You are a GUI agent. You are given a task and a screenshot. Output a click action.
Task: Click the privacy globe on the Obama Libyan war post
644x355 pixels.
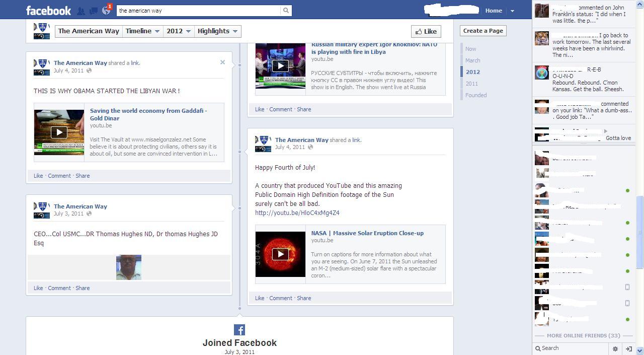click(89, 70)
